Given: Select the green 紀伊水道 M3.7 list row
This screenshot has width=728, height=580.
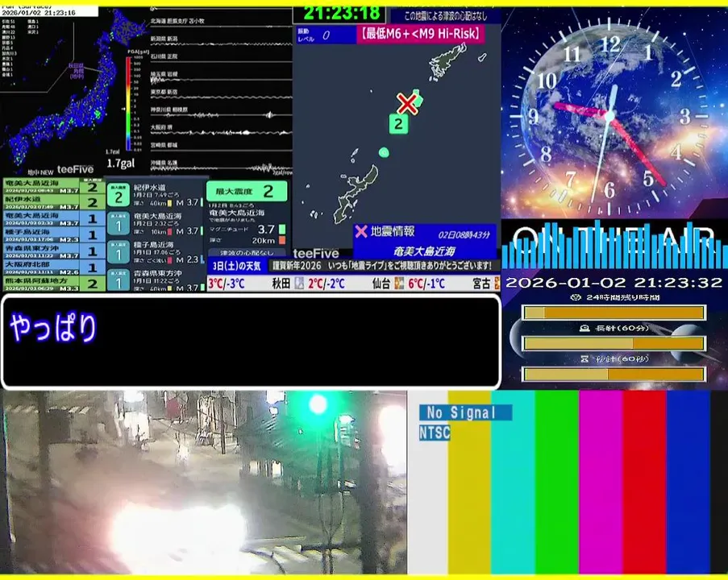Looking at the screenshot, I should point(54,202).
